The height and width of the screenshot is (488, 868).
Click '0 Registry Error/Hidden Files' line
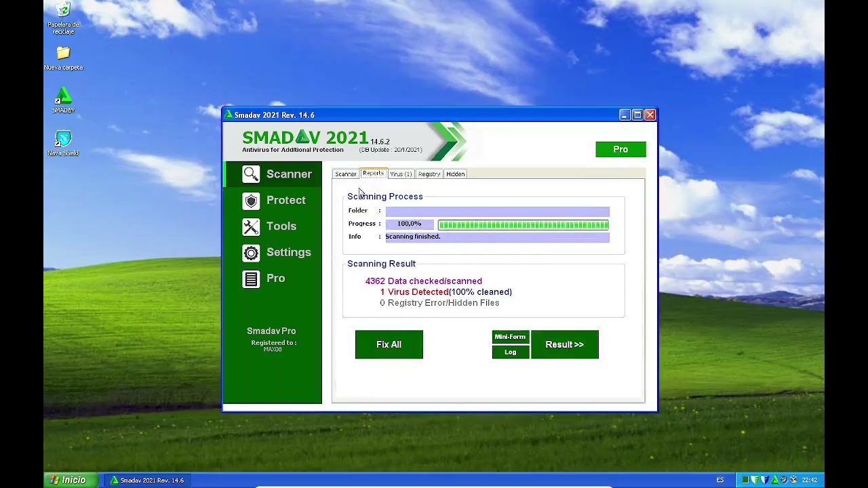439,303
